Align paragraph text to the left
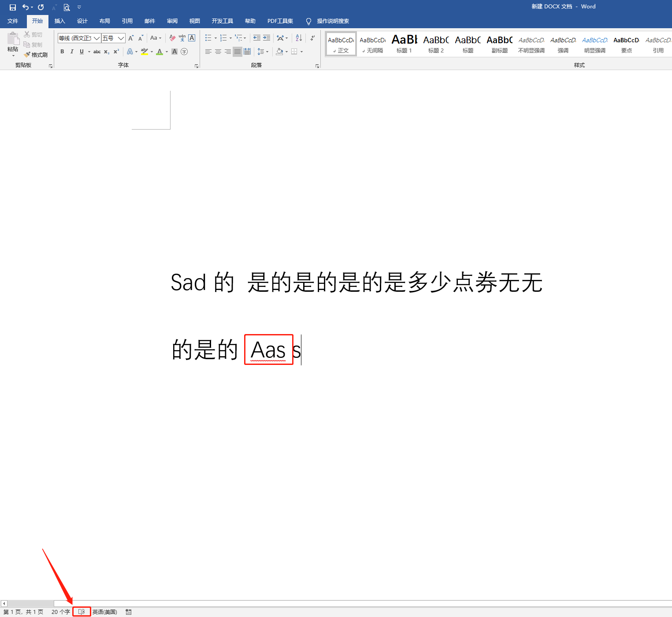Screen dimensions: 672x617 click(208, 52)
